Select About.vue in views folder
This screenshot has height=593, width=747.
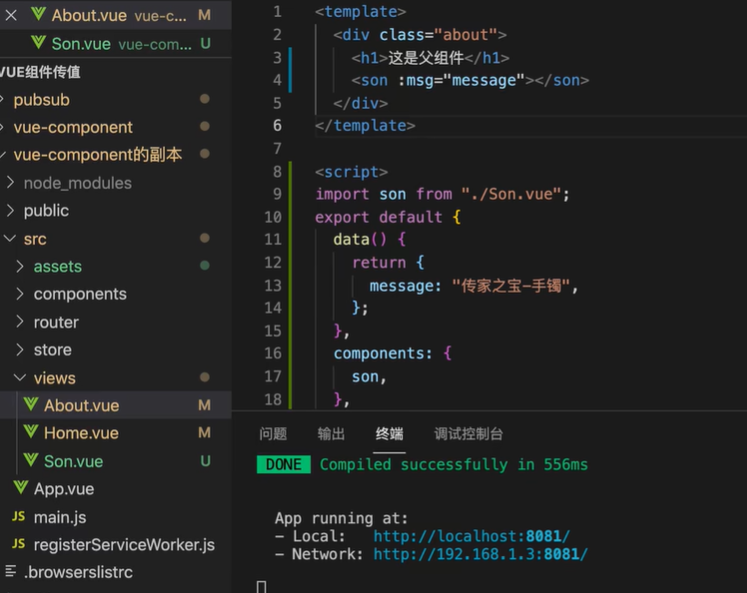[81, 405]
